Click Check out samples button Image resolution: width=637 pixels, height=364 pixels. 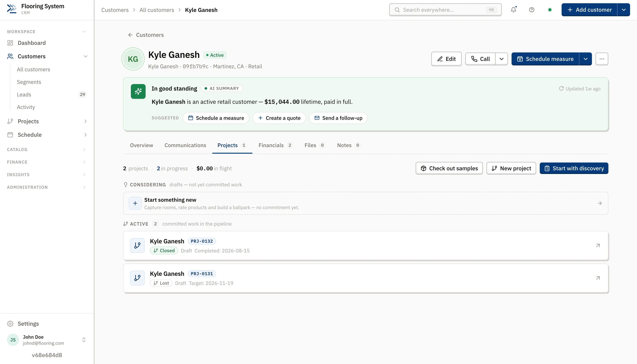(x=449, y=168)
